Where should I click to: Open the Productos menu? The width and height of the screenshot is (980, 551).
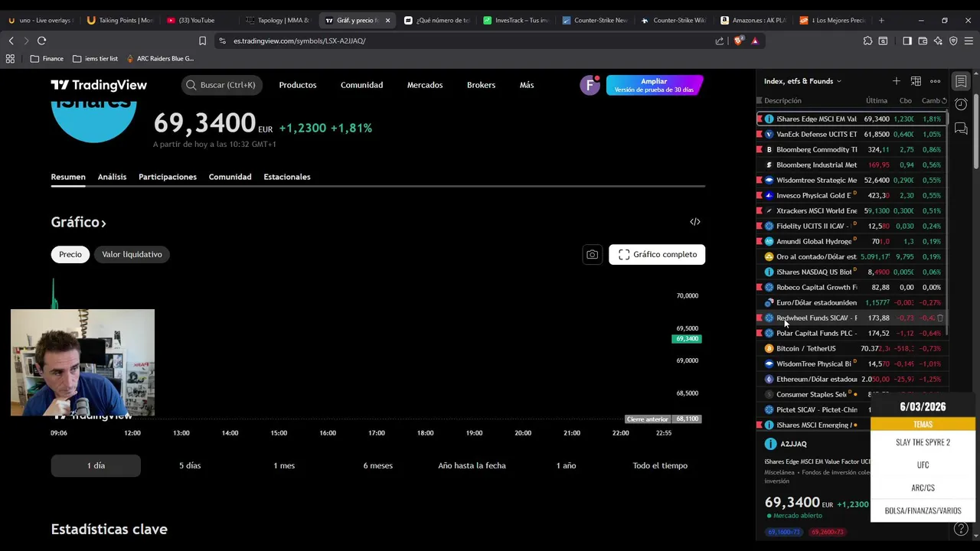pos(298,85)
